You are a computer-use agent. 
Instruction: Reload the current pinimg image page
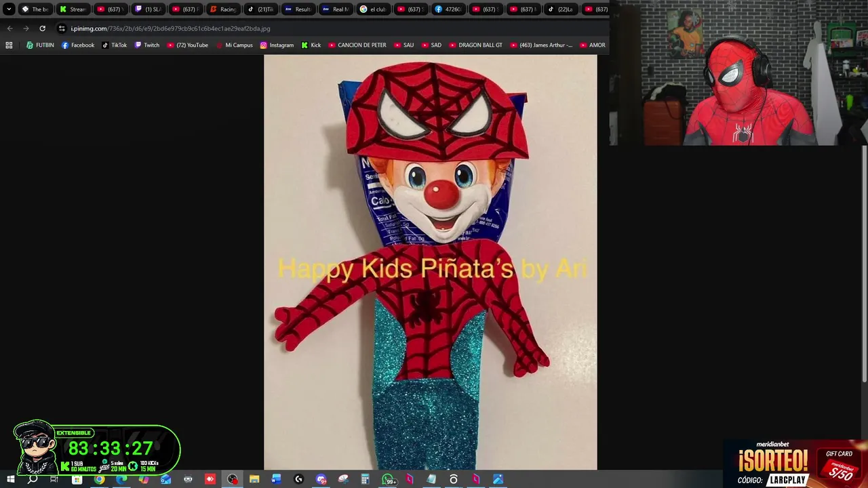tap(42, 28)
